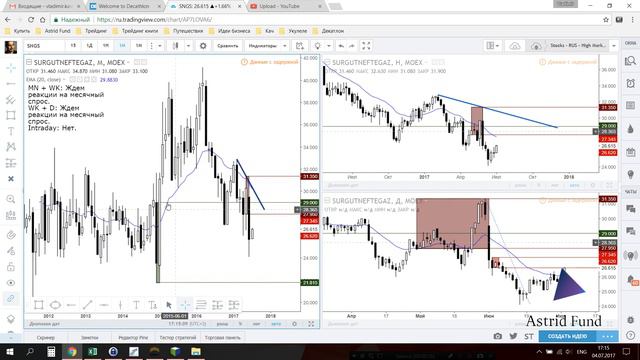Click the Сравнить compare button
This screenshot has height=360, width=640.
pos(227,46)
